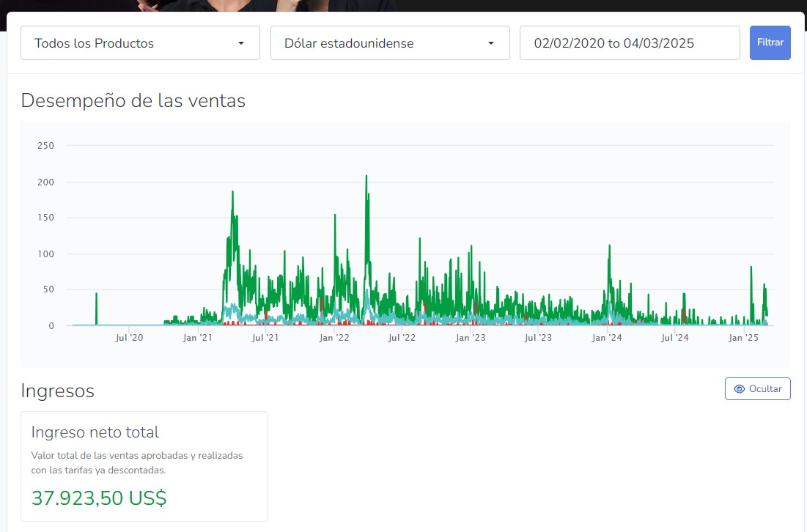Click the caret on the currency selector
The image size is (807, 532).
coord(491,43)
